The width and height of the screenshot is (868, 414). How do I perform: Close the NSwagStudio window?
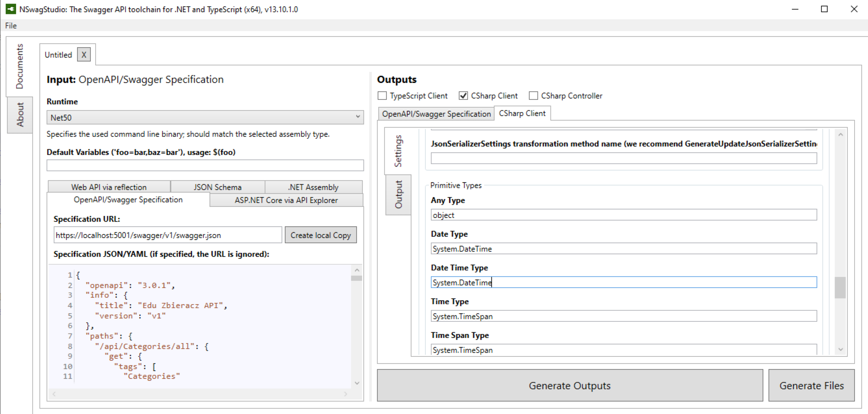click(854, 9)
